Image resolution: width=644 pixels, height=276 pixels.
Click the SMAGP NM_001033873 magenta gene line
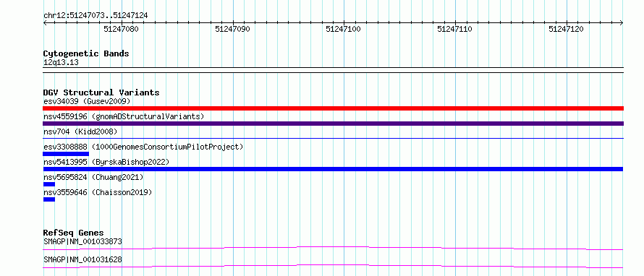(333, 248)
